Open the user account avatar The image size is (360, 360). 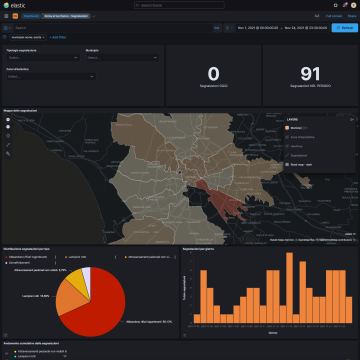353,5
